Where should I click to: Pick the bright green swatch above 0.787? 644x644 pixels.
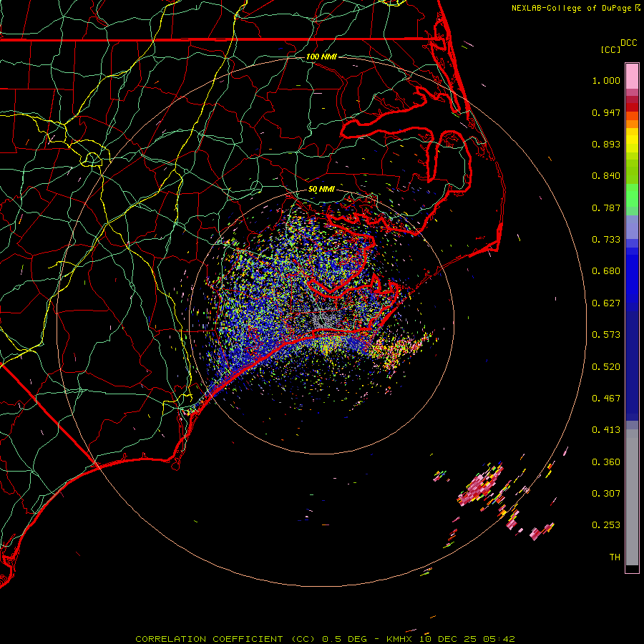click(x=632, y=195)
